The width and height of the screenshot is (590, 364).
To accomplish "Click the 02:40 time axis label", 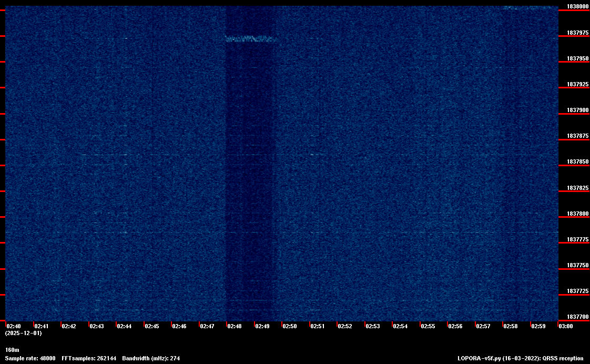I will click(x=14, y=326).
